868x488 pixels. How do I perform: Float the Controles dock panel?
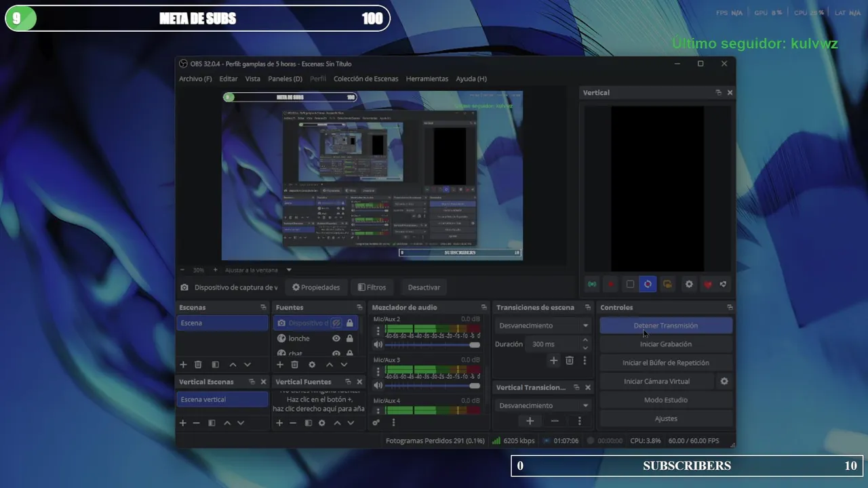click(x=730, y=307)
